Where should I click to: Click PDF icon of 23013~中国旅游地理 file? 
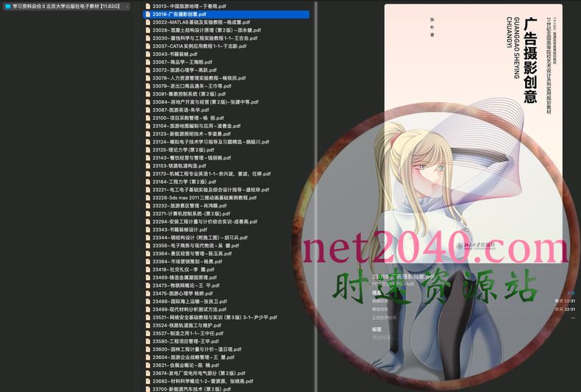tap(146, 6)
